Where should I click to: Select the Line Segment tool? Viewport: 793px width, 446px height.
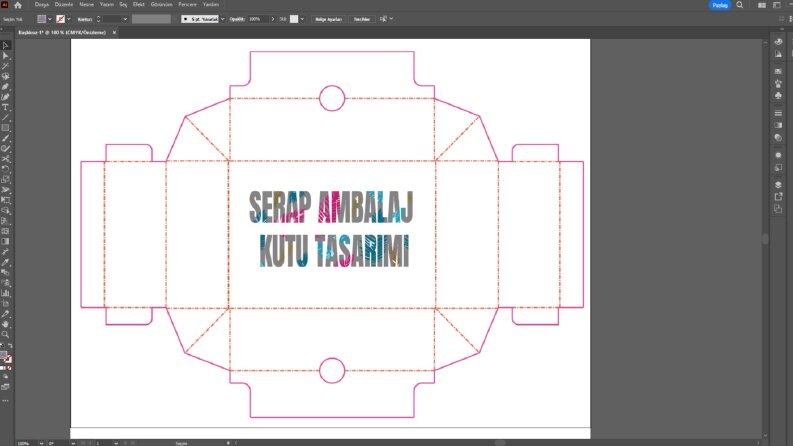point(6,118)
